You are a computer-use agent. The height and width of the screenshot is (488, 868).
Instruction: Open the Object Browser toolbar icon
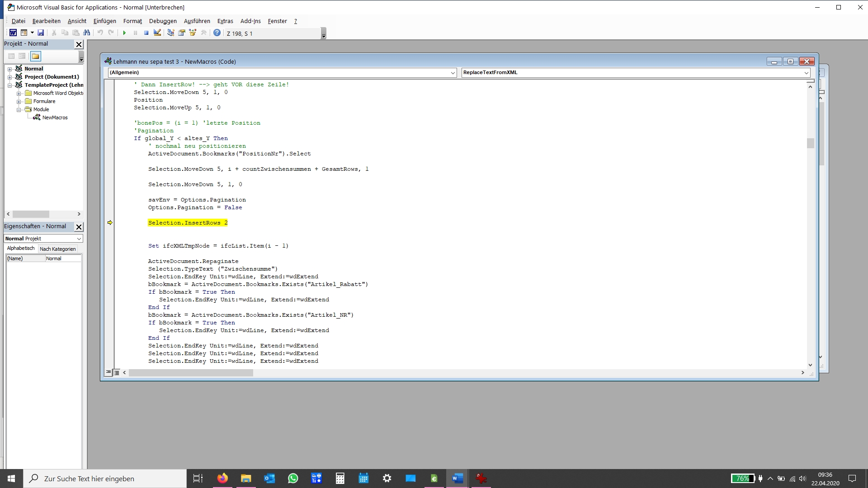click(193, 33)
